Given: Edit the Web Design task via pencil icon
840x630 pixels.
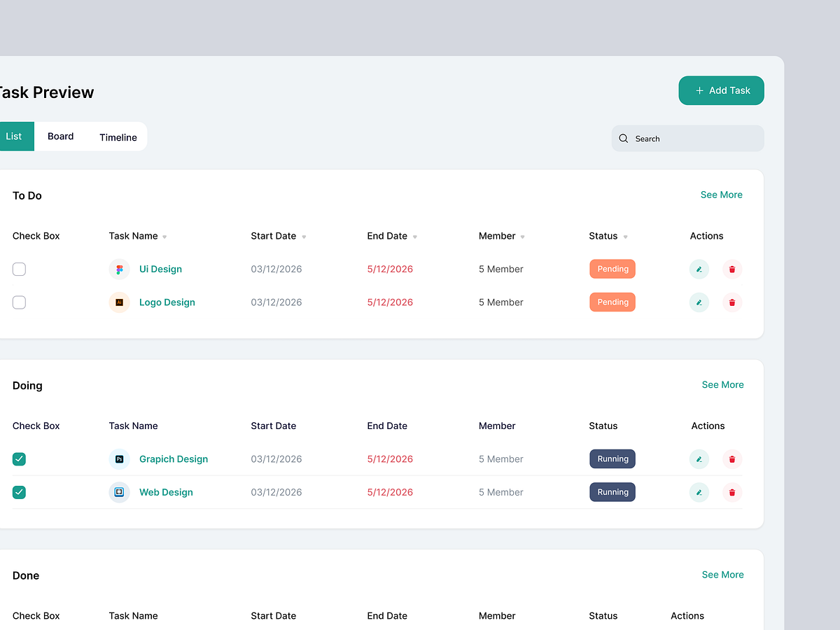Looking at the screenshot, I should click(x=699, y=492).
